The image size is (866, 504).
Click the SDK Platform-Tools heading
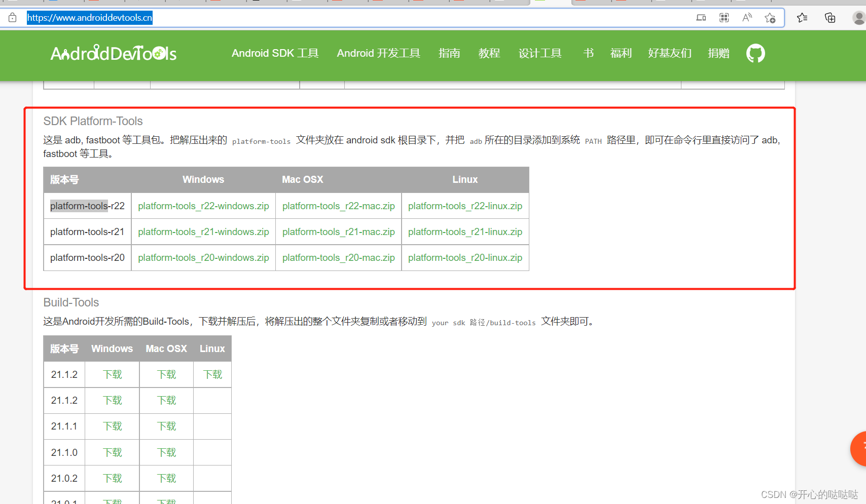(x=93, y=121)
